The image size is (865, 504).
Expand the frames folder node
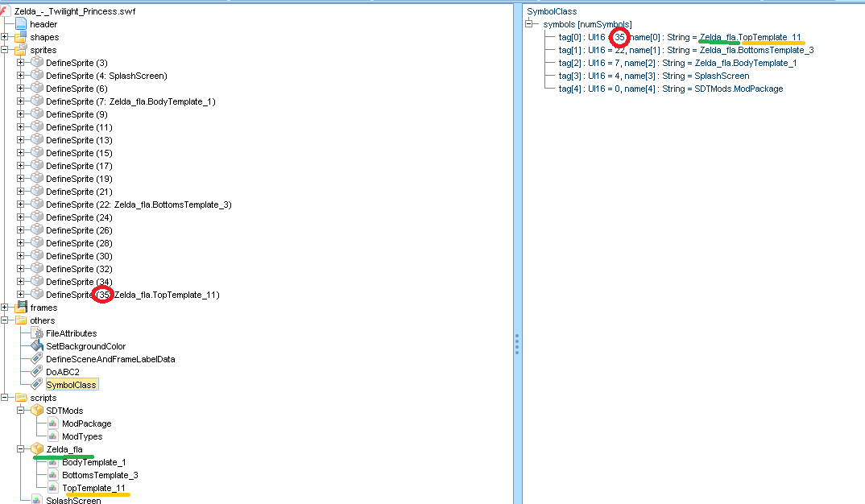coord(5,308)
